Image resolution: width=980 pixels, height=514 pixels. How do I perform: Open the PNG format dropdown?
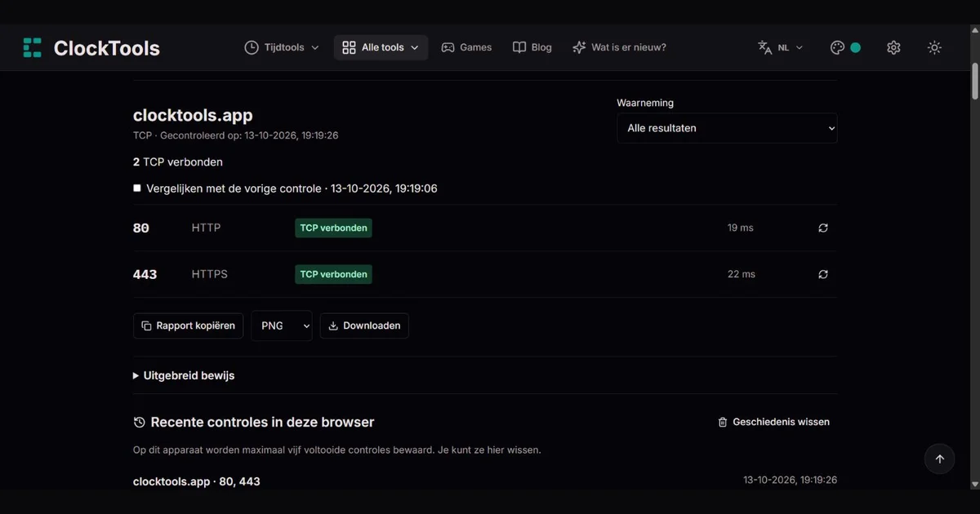(282, 326)
